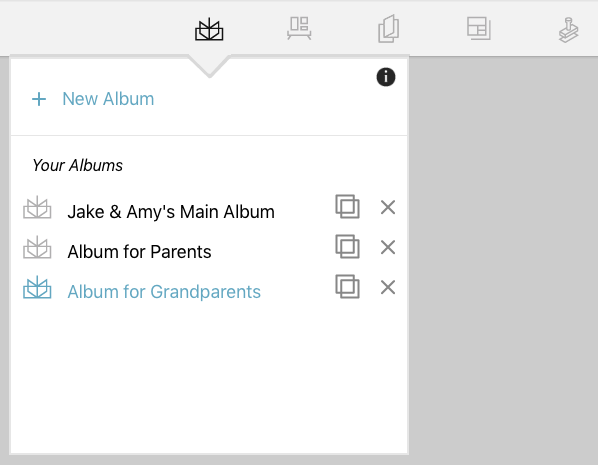598x465 pixels.
Task: Open the room/wall layout toolbar icon
Action: [299, 28]
